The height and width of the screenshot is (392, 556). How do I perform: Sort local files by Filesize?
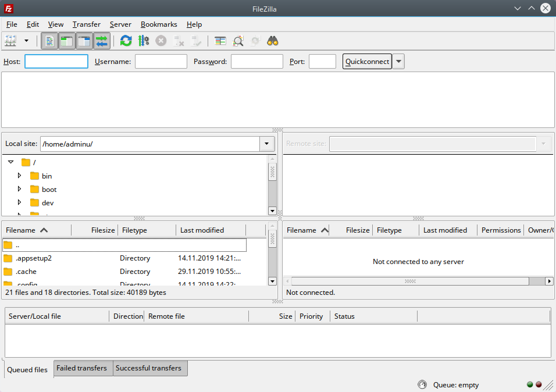tap(94, 230)
